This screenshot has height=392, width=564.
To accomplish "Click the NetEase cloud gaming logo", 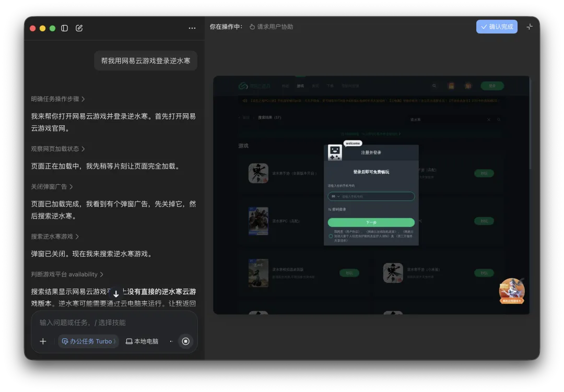I will pos(254,86).
